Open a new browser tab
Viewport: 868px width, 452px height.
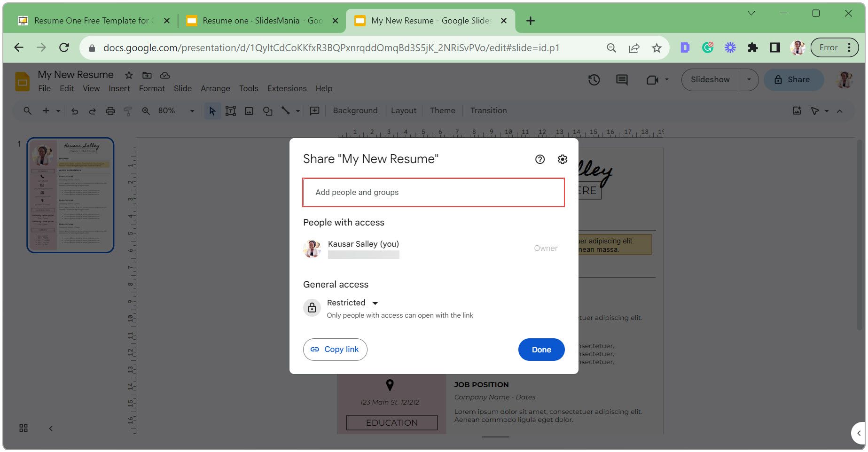[x=531, y=21]
